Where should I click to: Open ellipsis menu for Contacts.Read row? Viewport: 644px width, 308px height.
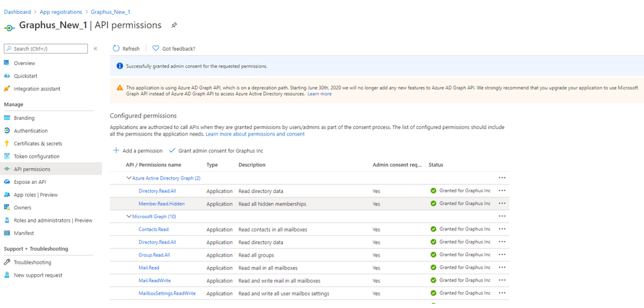coord(501,229)
